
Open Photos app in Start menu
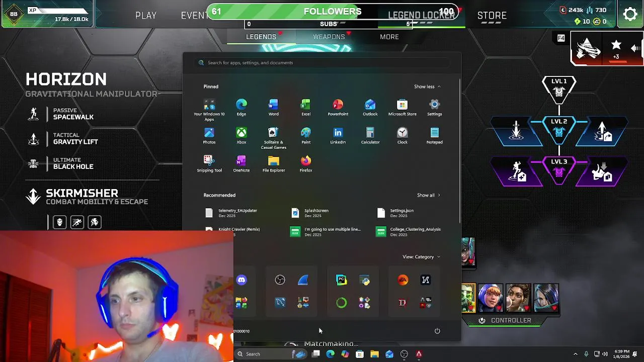(x=209, y=135)
